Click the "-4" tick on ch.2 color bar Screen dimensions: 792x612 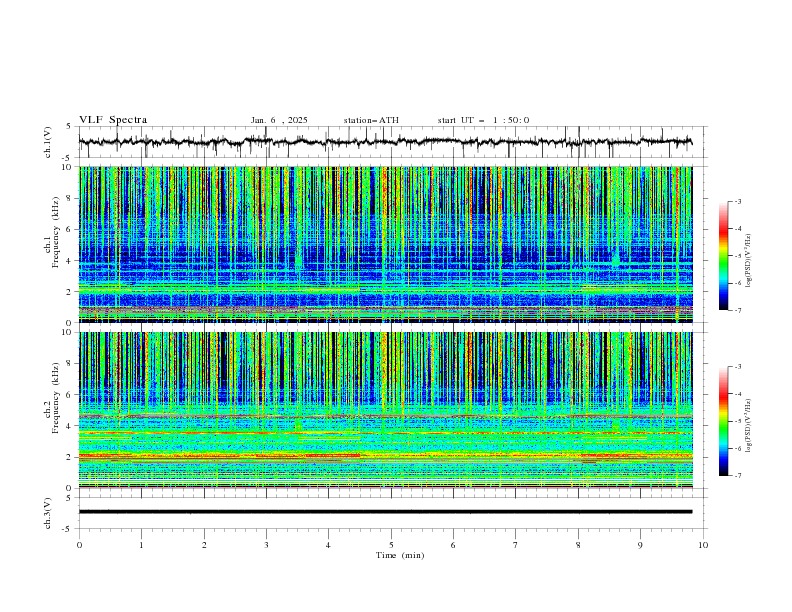coord(738,394)
